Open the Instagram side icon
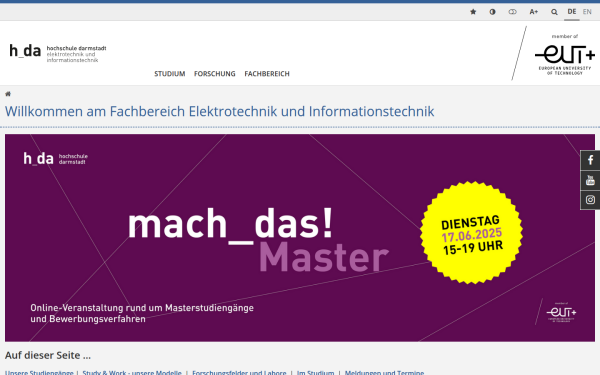Viewport: 600px width, 375px height. (590, 200)
